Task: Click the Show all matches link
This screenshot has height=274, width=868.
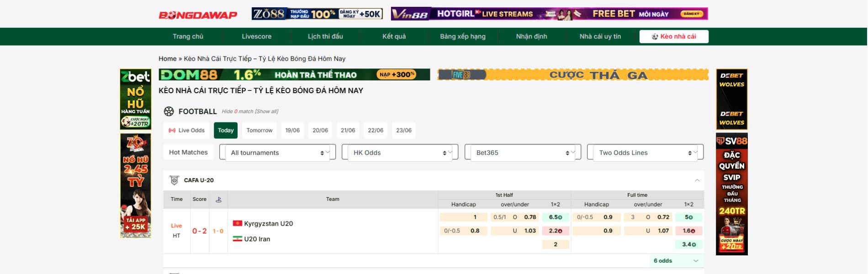Action: click(266, 111)
